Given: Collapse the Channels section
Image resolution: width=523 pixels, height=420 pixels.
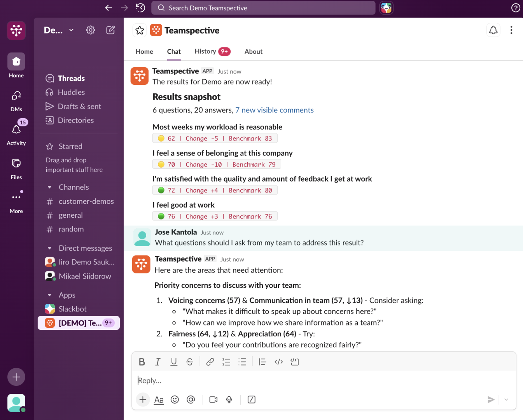Looking at the screenshot, I should [49, 187].
